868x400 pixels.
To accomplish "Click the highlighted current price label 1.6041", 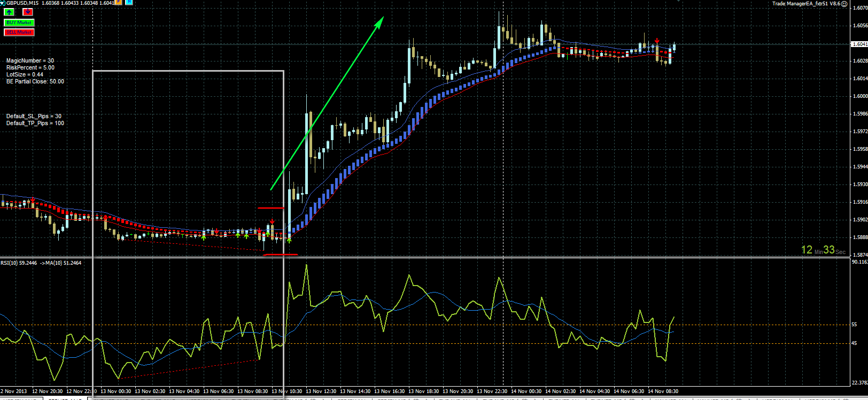I will click(x=859, y=44).
